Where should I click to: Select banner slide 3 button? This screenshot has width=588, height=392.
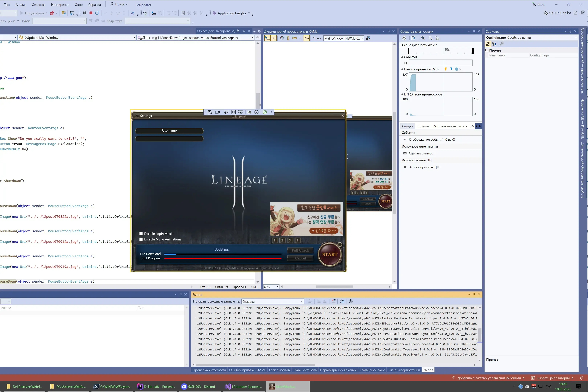point(290,240)
